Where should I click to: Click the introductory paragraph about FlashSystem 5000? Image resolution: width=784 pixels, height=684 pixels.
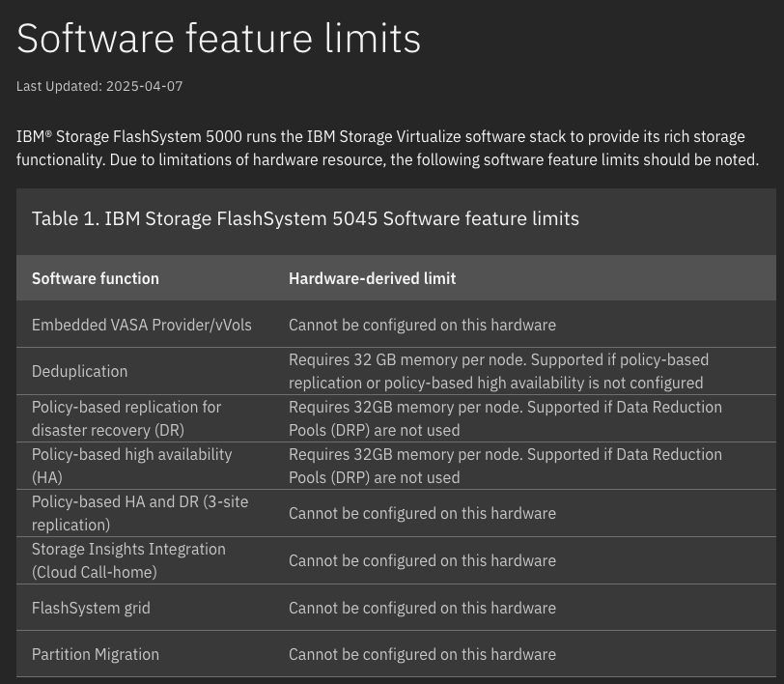(387, 148)
